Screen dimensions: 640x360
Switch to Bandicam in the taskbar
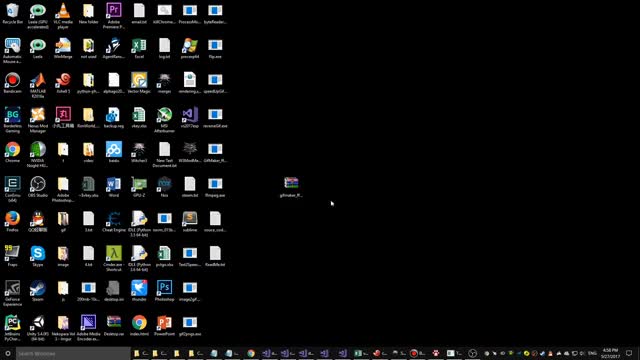(418, 353)
